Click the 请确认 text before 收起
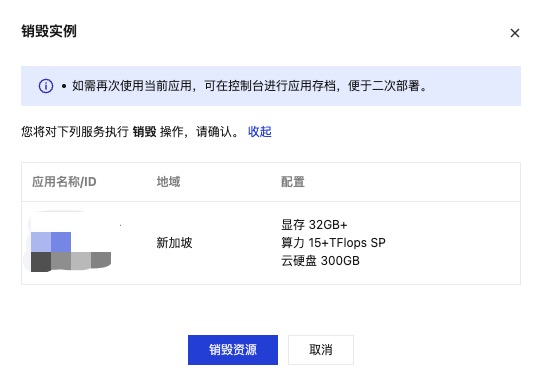This screenshot has height=383, width=542. (x=214, y=132)
